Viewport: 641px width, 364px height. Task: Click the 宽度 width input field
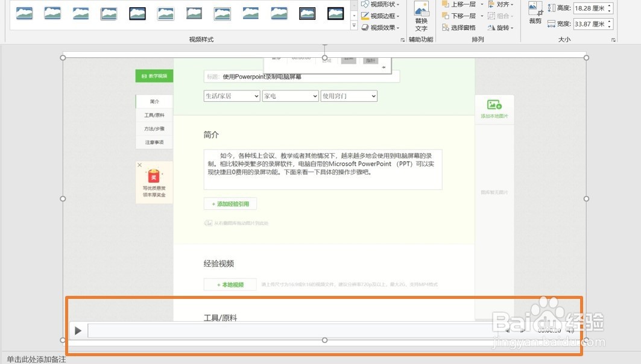pyautogui.click(x=589, y=24)
